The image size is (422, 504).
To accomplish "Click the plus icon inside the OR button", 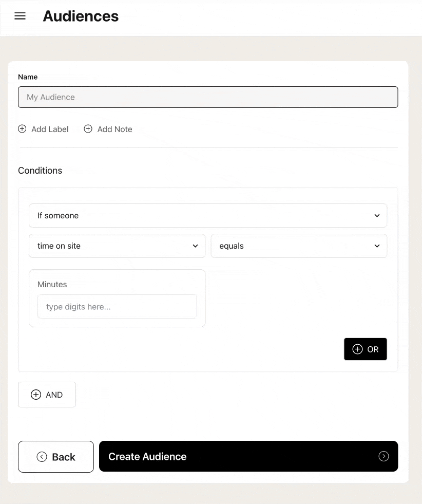I will coord(357,349).
